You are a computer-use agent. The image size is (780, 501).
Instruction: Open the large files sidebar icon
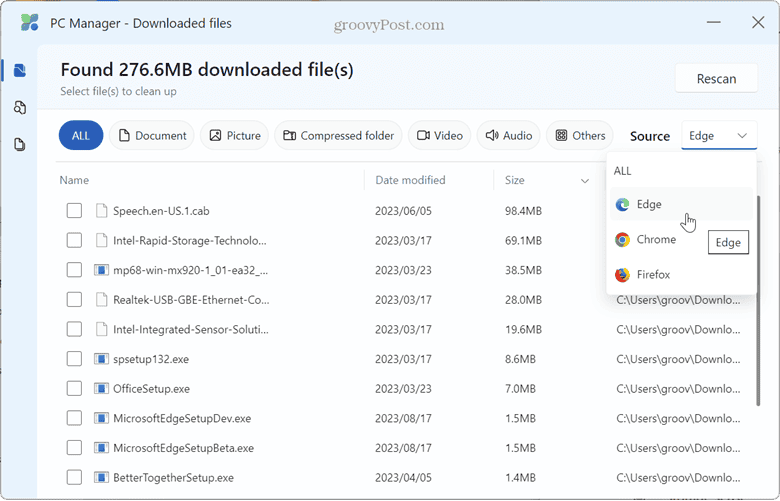[x=20, y=145]
